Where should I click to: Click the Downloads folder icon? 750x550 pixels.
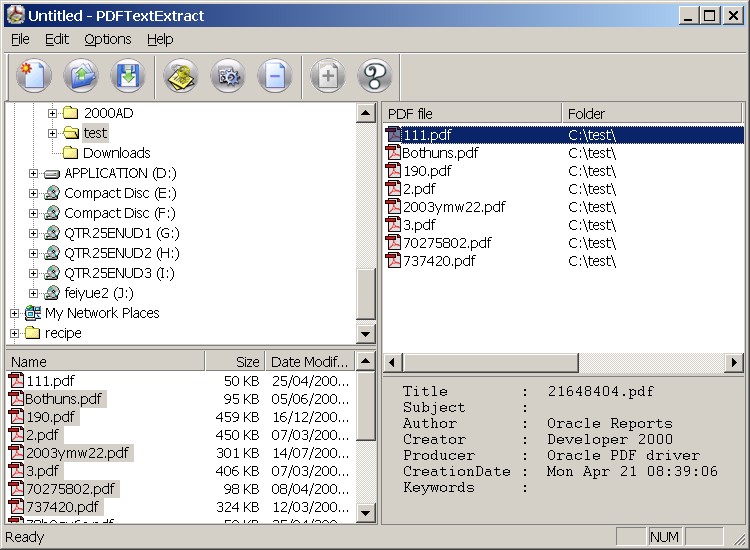pos(71,153)
